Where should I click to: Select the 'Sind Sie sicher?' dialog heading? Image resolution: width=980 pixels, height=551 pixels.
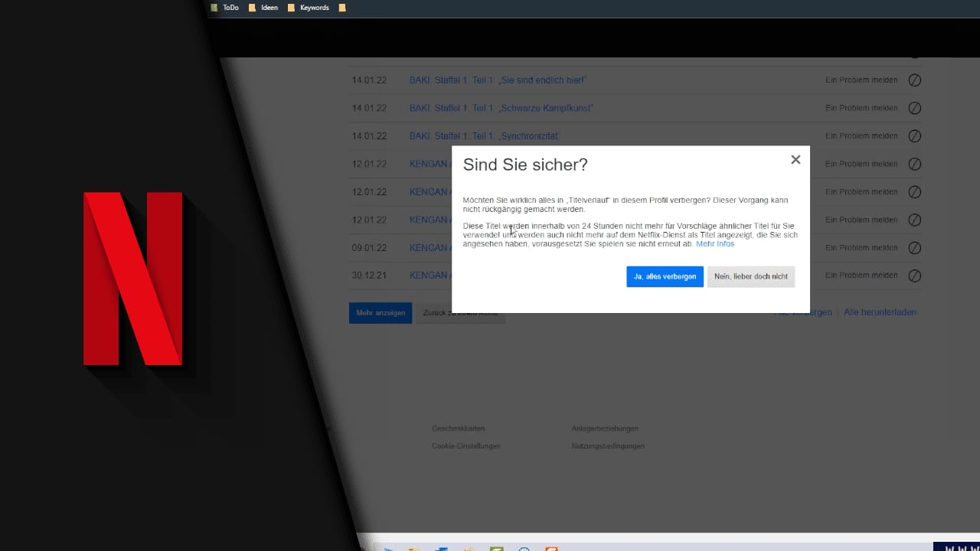[525, 165]
